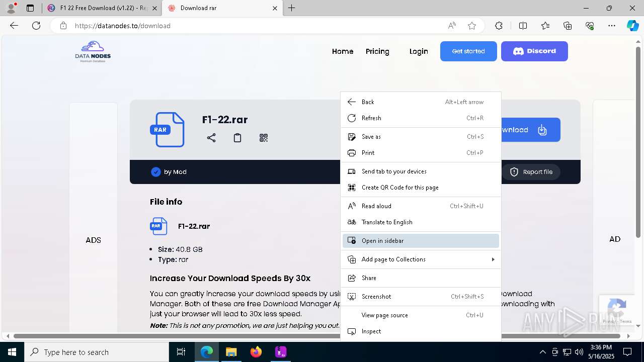This screenshot has width=644, height=362.
Task: Close the F1 22 Free Download tab
Action: point(154,8)
